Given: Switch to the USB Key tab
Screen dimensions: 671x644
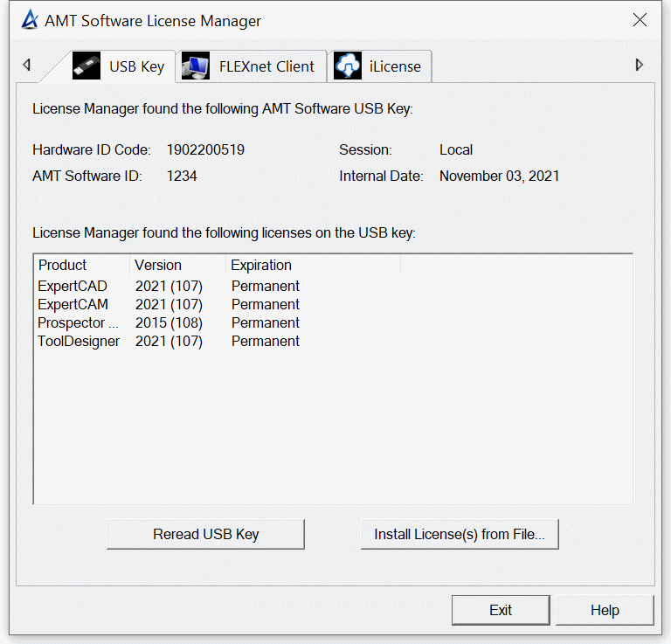Looking at the screenshot, I should click(119, 66).
